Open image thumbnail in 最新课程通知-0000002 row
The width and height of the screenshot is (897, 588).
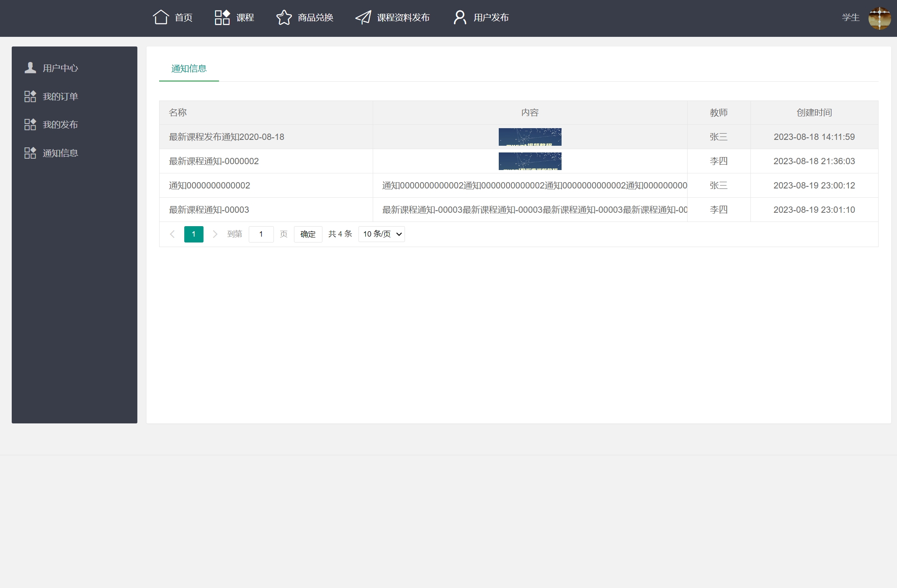click(x=530, y=161)
